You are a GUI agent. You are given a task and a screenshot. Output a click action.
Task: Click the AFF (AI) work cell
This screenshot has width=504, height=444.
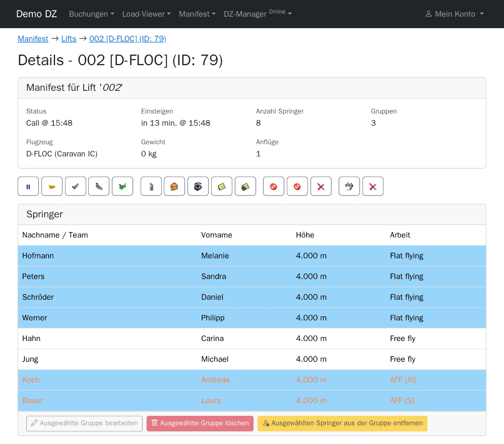(436, 380)
